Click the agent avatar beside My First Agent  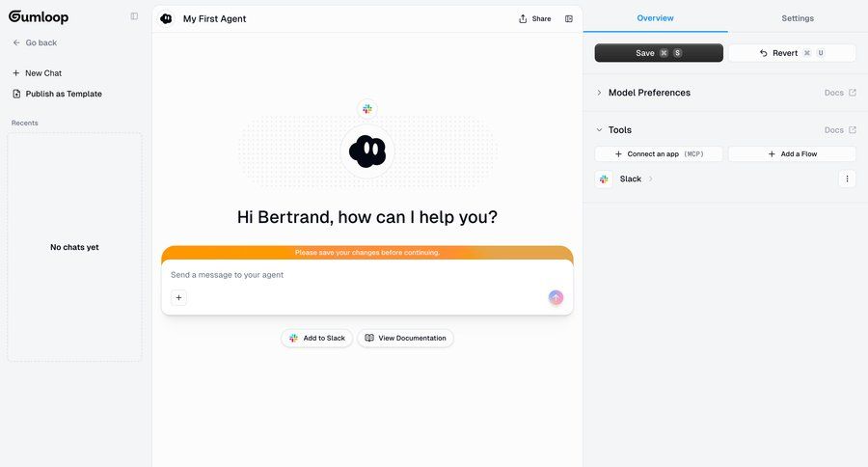click(166, 19)
